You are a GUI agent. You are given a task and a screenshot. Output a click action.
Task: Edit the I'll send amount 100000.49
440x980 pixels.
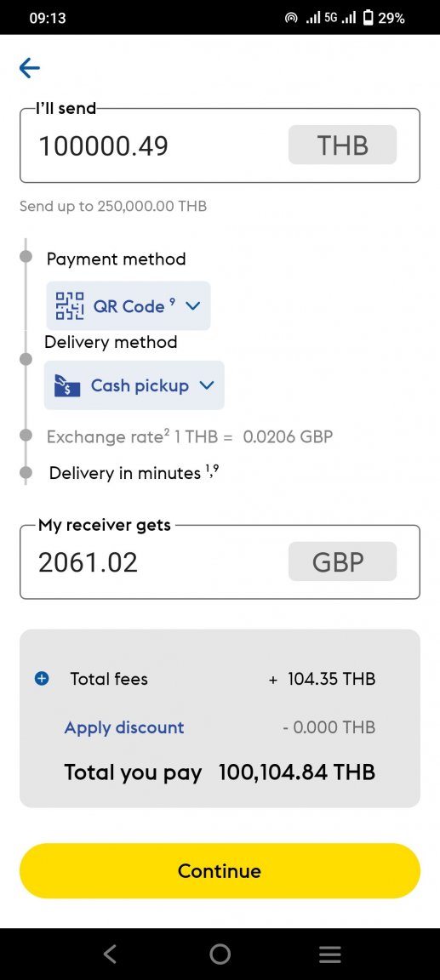104,146
